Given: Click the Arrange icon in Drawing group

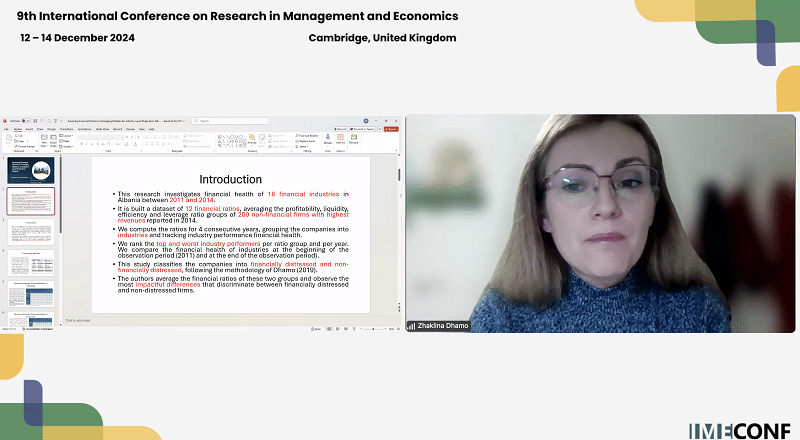Looking at the screenshot, I should click(253, 140).
